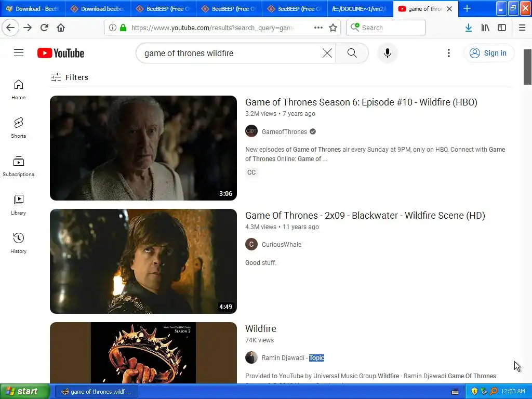532x399 pixels.
Task: Open the GameofThrones channel name link
Action: tap(284, 131)
